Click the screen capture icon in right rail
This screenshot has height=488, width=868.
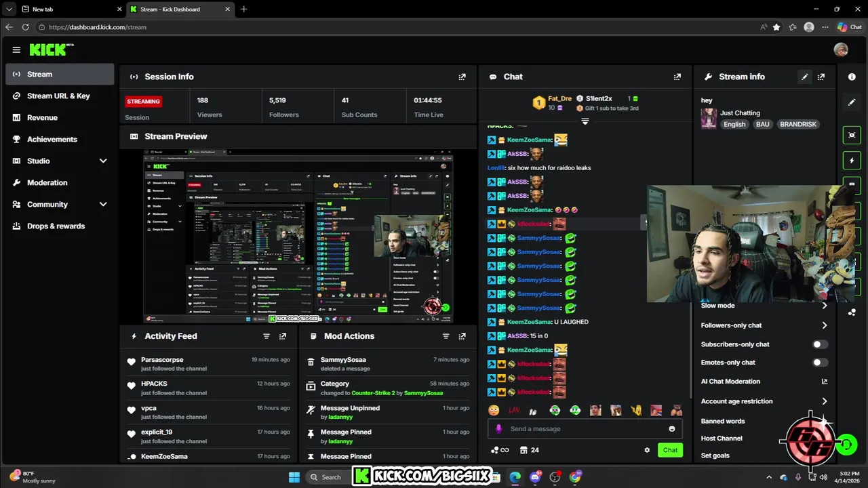[852, 135]
